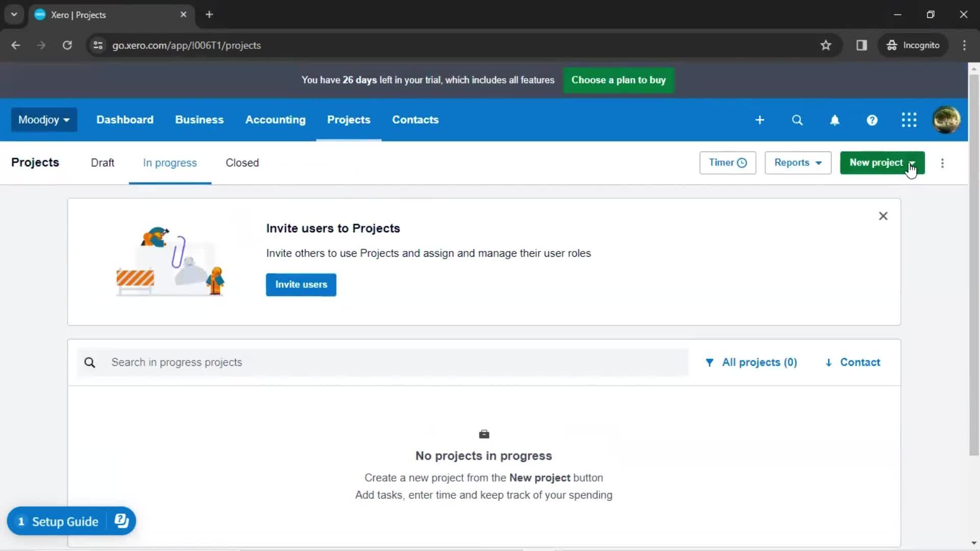Viewport: 980px width, 551px height.
Task: Click the scrollbar up arrow
Action: point(974,68)
